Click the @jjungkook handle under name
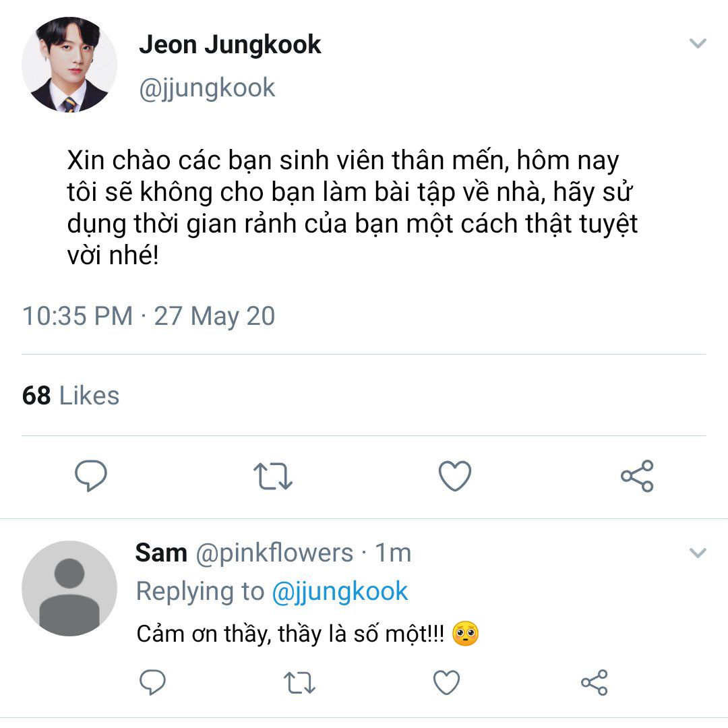 point(207,88)
